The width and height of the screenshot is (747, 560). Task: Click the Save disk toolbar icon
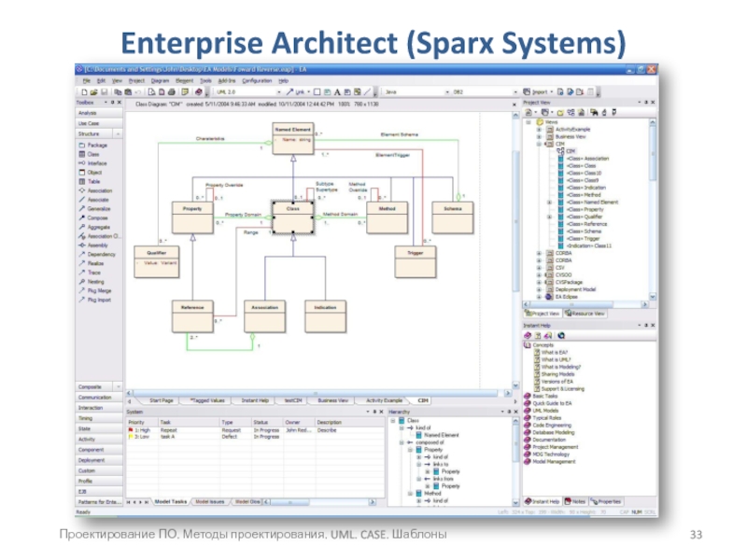pyautogui.click(x=104, y=91)
